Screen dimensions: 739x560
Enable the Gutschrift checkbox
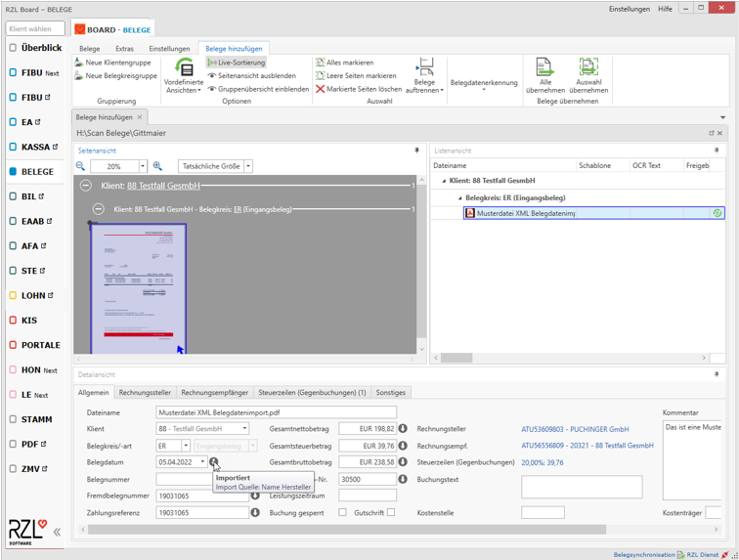pyautogui.click(x=391, y=512)
